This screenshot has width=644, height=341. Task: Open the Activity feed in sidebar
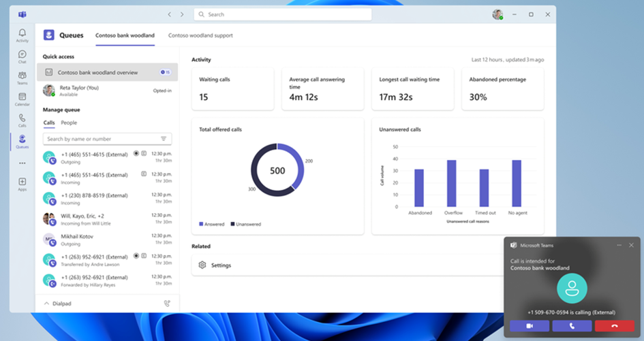click(22, 35)
